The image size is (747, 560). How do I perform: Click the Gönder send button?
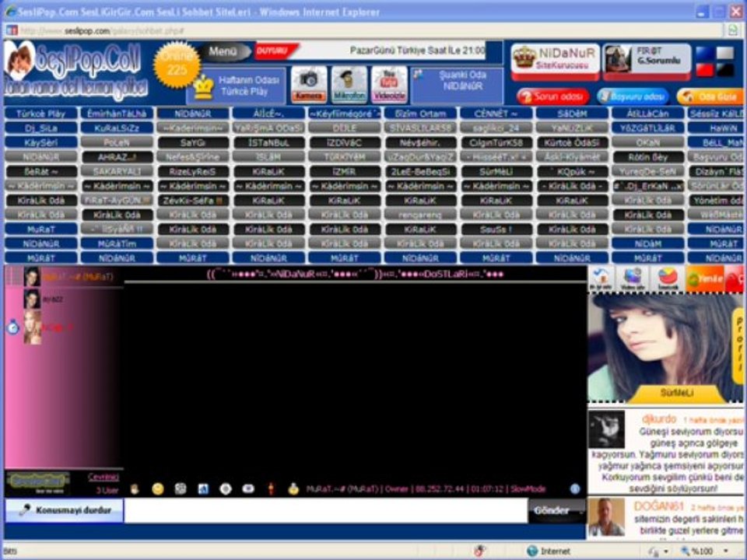coord(556,510)
